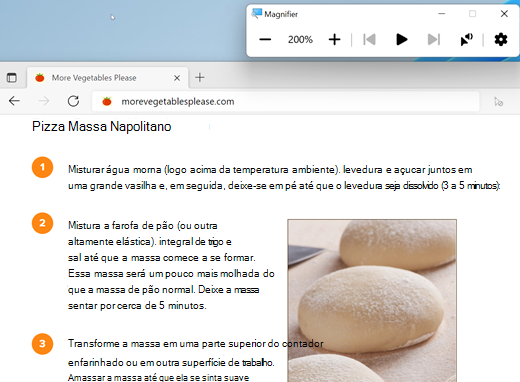
Task: Click the step 1 orange number badge
Action: pyautogui.click(x=42, y=167)
